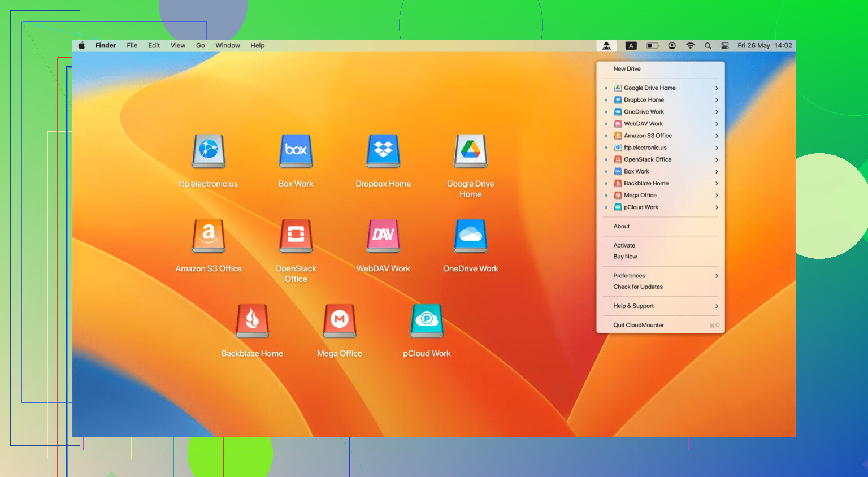The image size is (868, 477).
Task: Select the OpenStack Office desktop drive icon
Action: pyautogui.click(x=296, y=236)
